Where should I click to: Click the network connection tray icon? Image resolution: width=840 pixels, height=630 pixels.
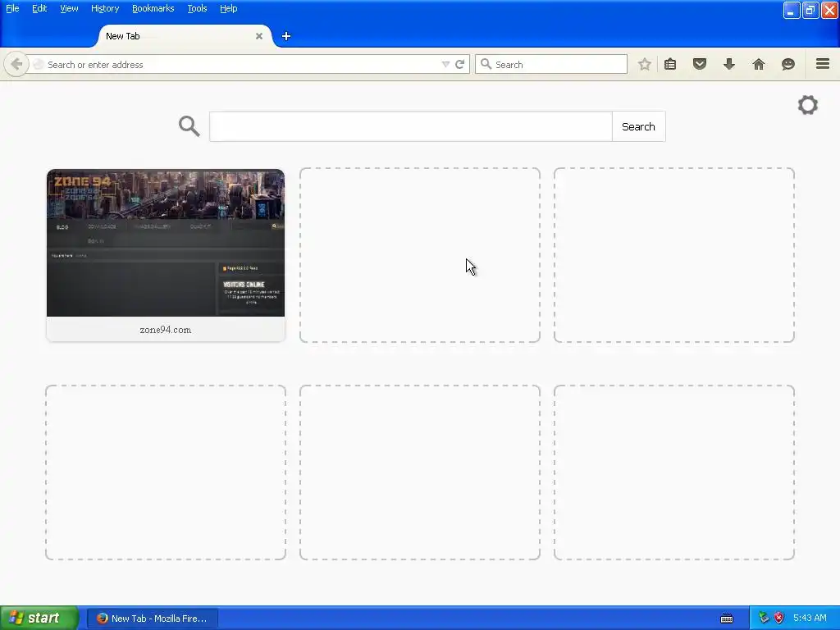click(x=764, y=618)
